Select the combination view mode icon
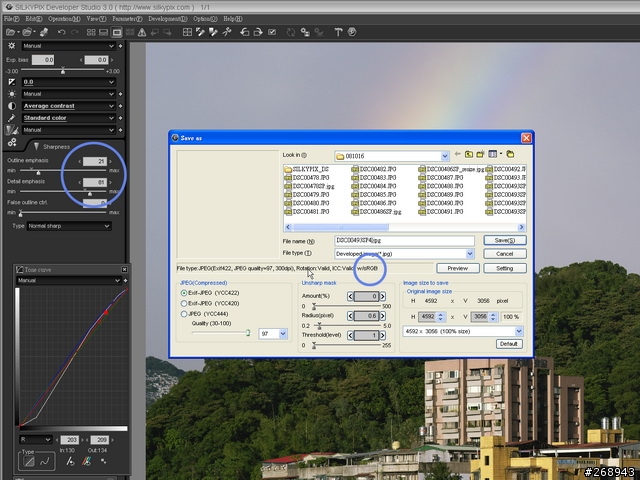The height and width of the screenshot is (480, 640). tap(104, 32)
